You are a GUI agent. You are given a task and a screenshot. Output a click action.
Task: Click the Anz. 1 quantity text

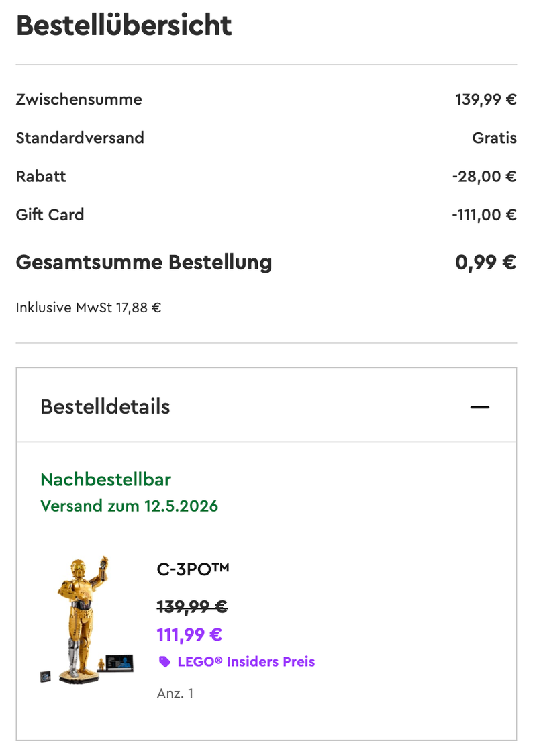pyautogui.click(x=175, y=694)
